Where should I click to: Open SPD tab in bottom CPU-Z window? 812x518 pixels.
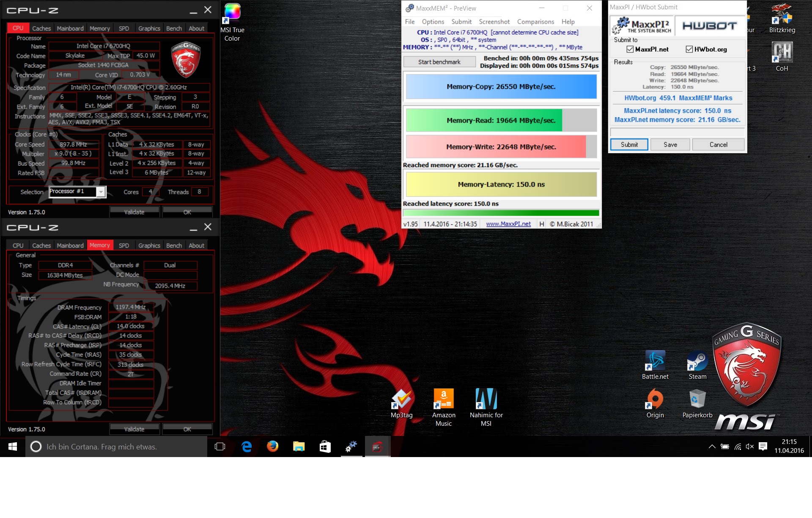point(124,245)
